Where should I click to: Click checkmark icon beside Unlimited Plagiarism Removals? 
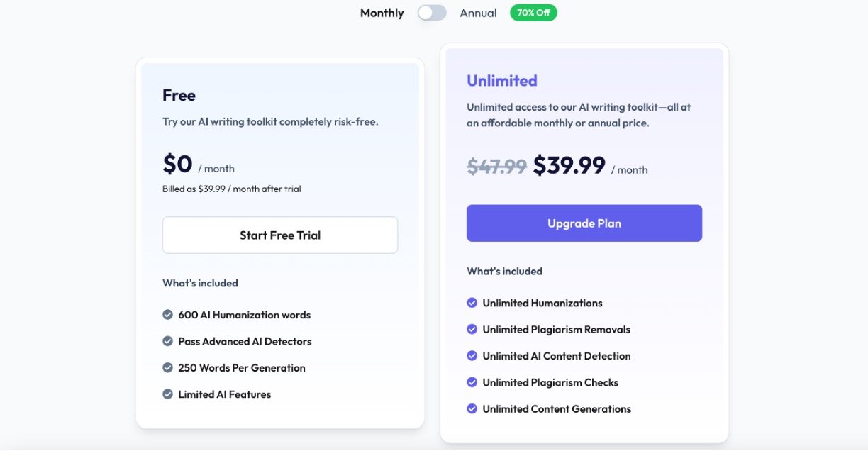coord(472,329)
